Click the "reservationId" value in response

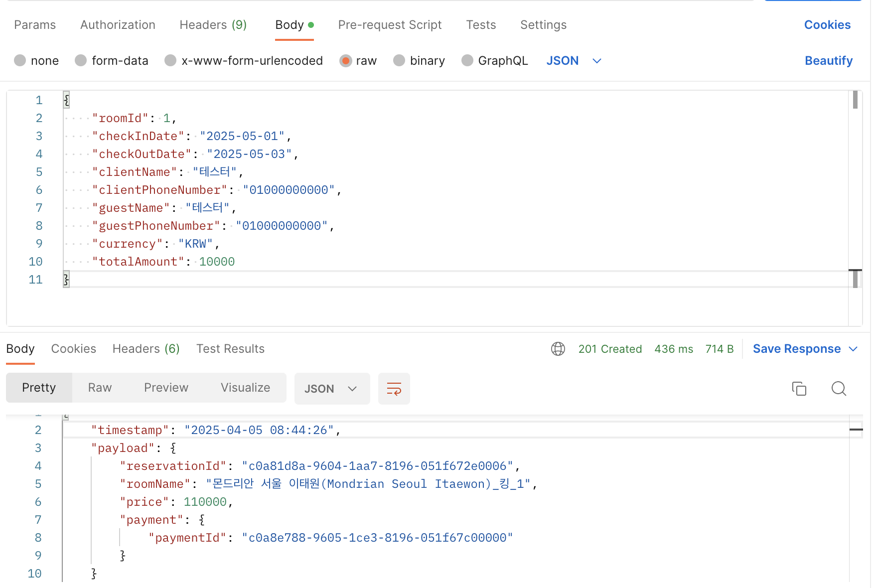tap(378, 466)
